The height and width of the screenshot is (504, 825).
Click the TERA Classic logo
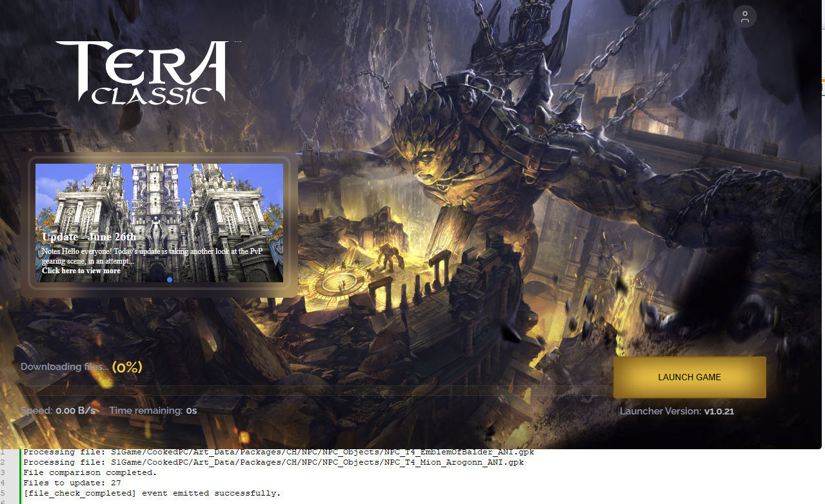tap(143, 72)
